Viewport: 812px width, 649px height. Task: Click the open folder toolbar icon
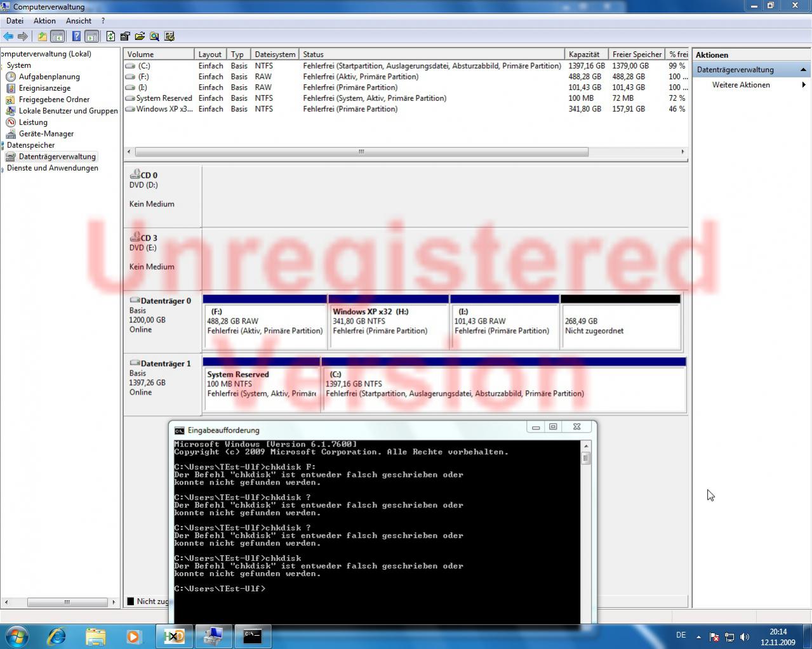pos(140,36)
